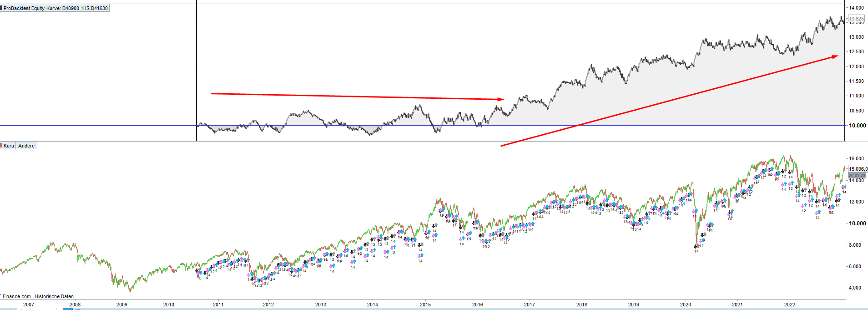Open the Andere tab in price panel
The image size is (868, 310).
tap(26, 146)
